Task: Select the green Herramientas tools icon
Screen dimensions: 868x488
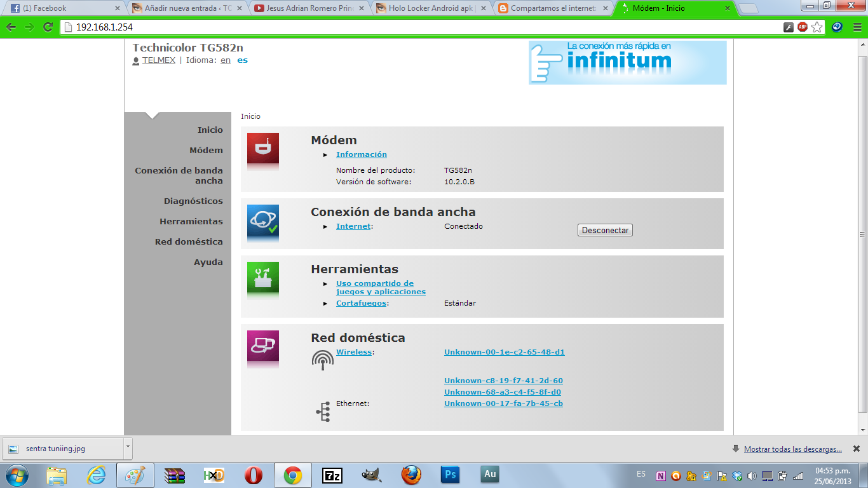Action: [x=262, y=278]
